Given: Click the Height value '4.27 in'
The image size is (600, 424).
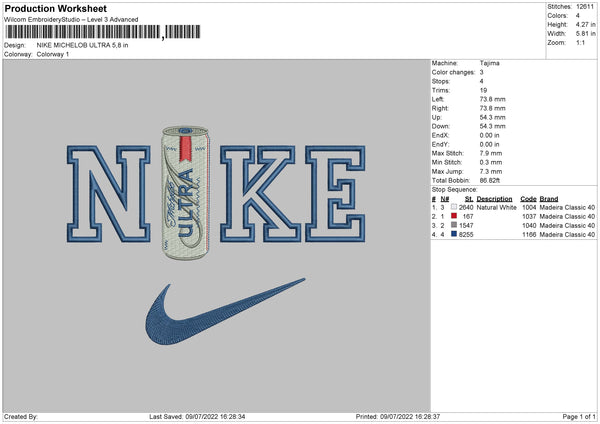Looking at the screenshot, I should [585, 24].
